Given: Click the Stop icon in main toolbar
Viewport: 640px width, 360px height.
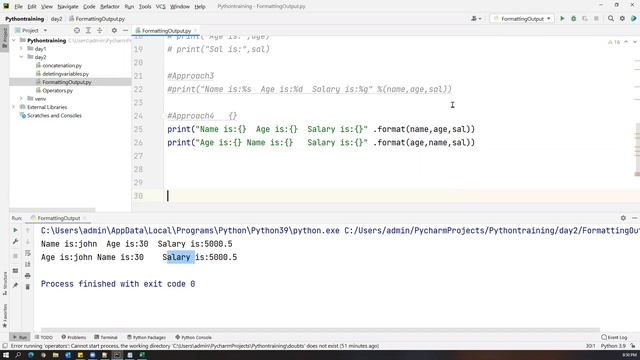Looking at the screenshot, I should [x=596, y=18].
